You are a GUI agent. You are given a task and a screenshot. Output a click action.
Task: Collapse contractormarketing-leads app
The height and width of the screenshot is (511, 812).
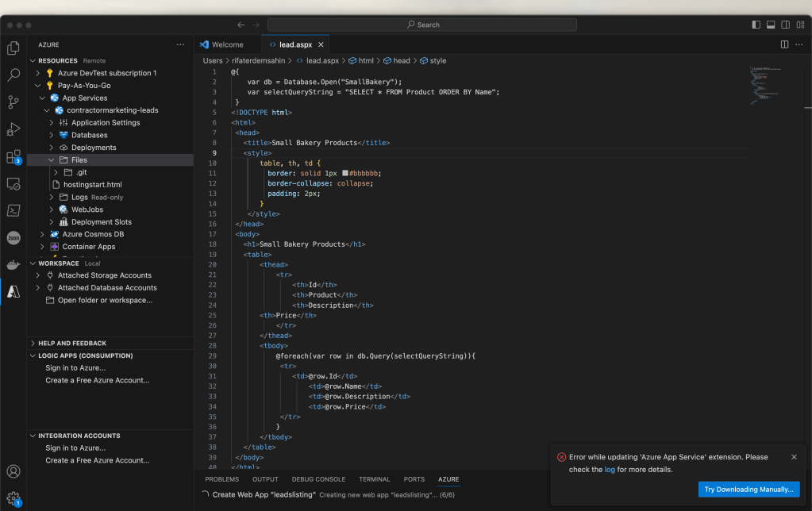point(47,110)
